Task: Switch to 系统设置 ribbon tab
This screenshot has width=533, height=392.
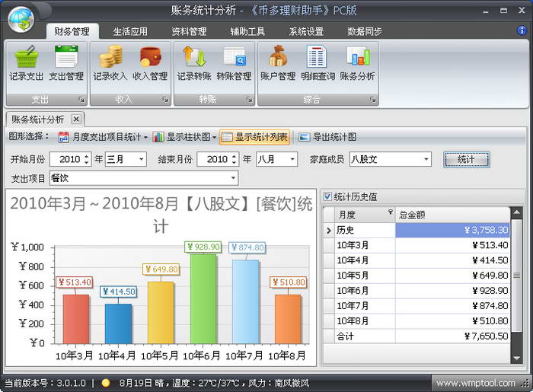Action: [x=306, y=31]
